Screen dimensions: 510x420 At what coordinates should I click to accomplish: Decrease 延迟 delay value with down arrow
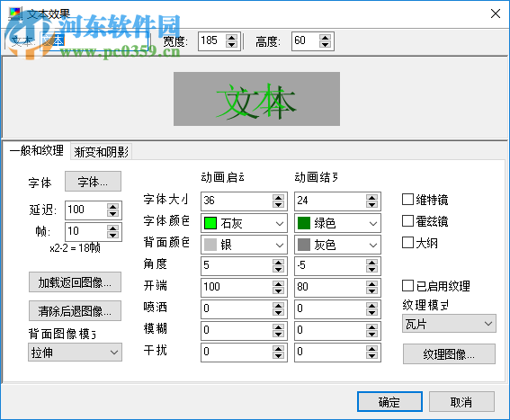[112, 214]
